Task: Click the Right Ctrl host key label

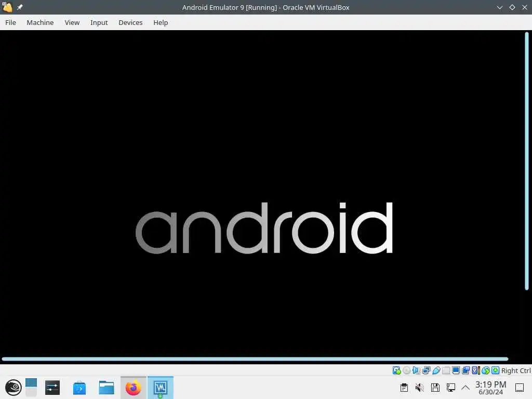Action: [516, 370]
